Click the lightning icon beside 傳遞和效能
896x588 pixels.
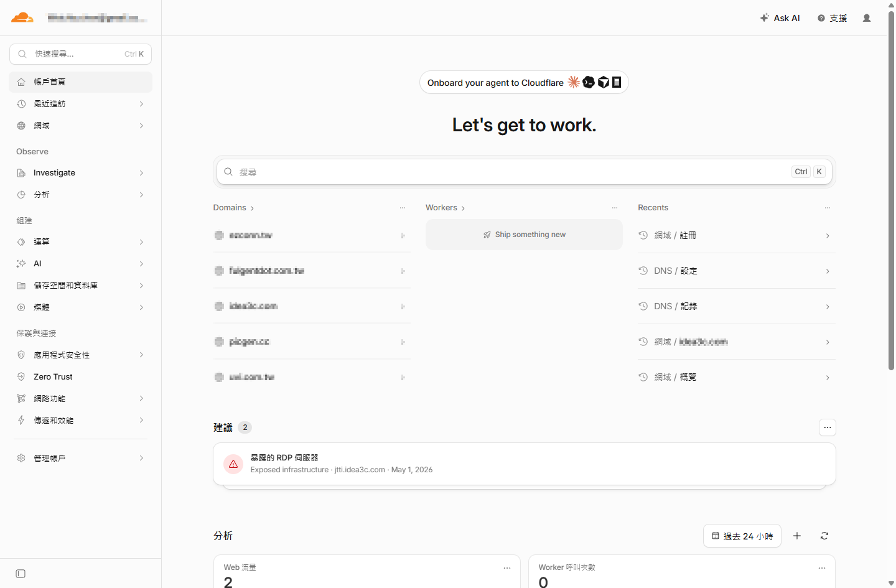pos(21,421)
